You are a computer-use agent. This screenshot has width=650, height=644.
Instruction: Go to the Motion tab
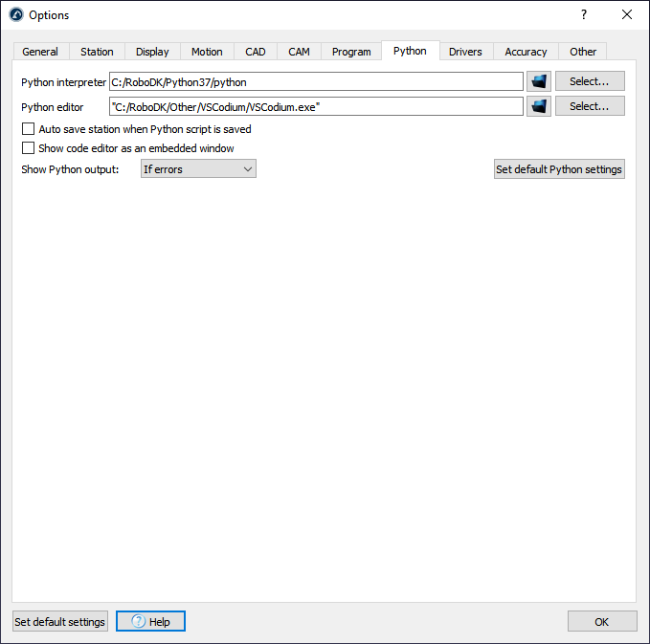point(207,52)
